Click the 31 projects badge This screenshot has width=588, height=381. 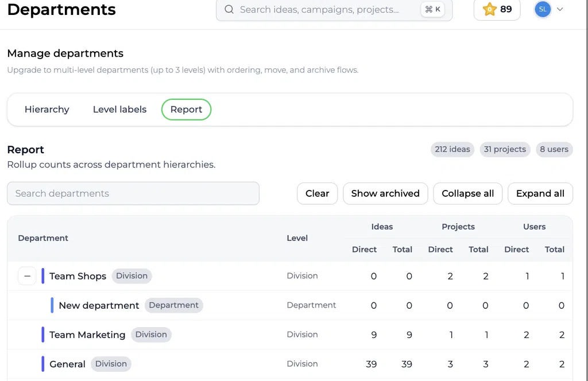[505, 150]
